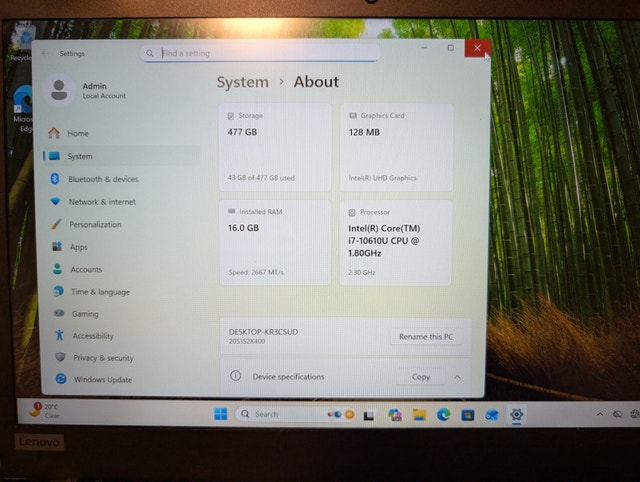The width and height of the screenshot is (640, 482).
Task: Open the Copilot icon on taskbar
Action: click(x=395, y=415)
